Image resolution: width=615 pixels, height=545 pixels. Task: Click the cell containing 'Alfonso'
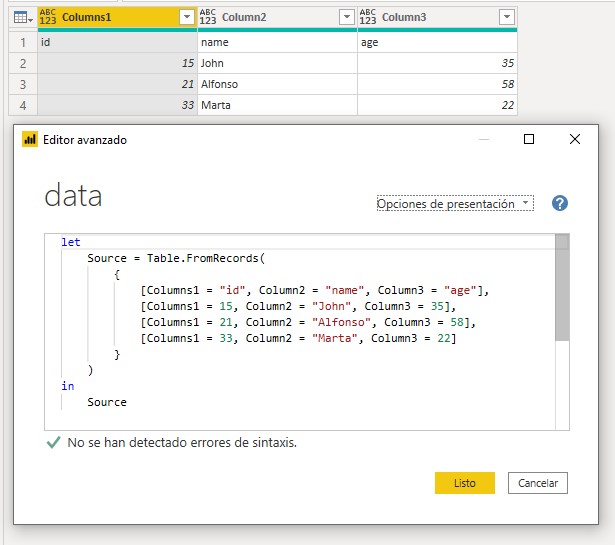(277, 84)
